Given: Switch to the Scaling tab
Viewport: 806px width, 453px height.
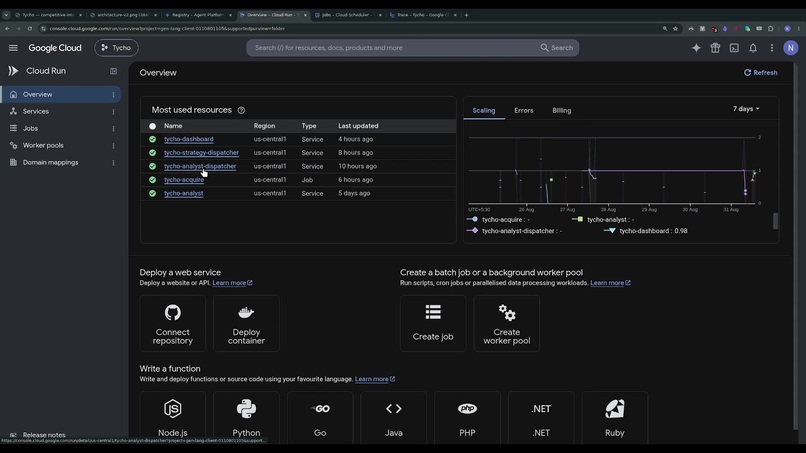Looking at the screenshot, I should pos(484,111).
